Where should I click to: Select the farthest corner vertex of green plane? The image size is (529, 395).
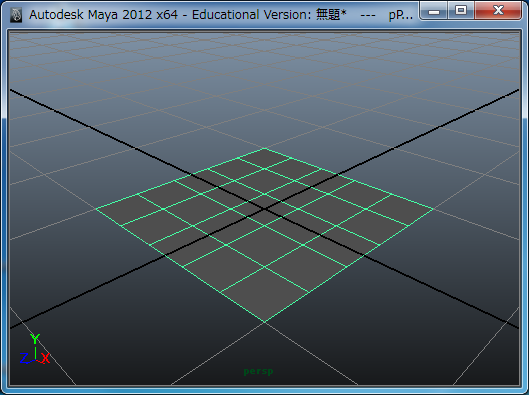(x=264, y=148)
